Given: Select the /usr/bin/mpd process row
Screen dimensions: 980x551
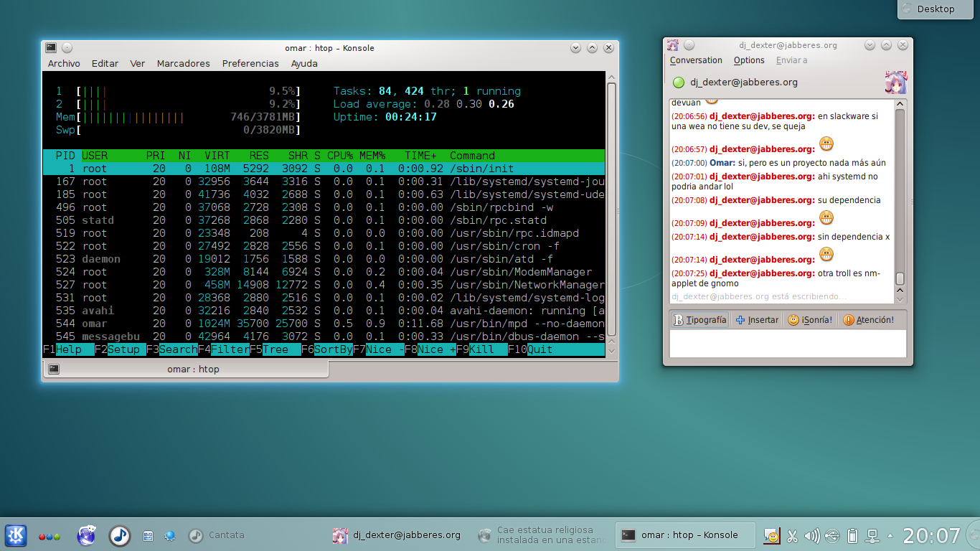Looking at the screenshot, I should tap(324, 324).
